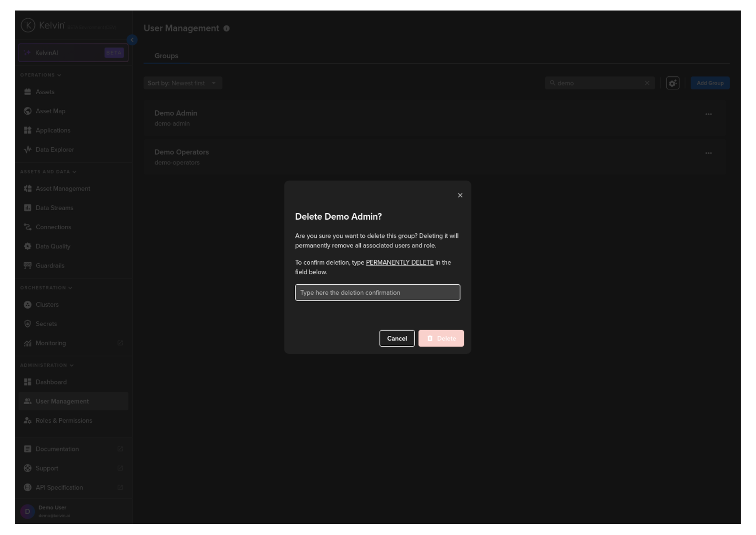Open the Roles & Permissions icon
Screen dimensions: 756x535
28,421
